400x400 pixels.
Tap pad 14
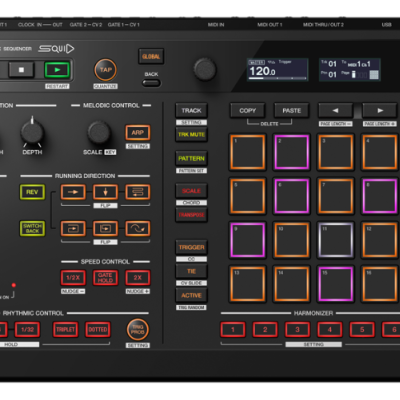click(292, 284)
